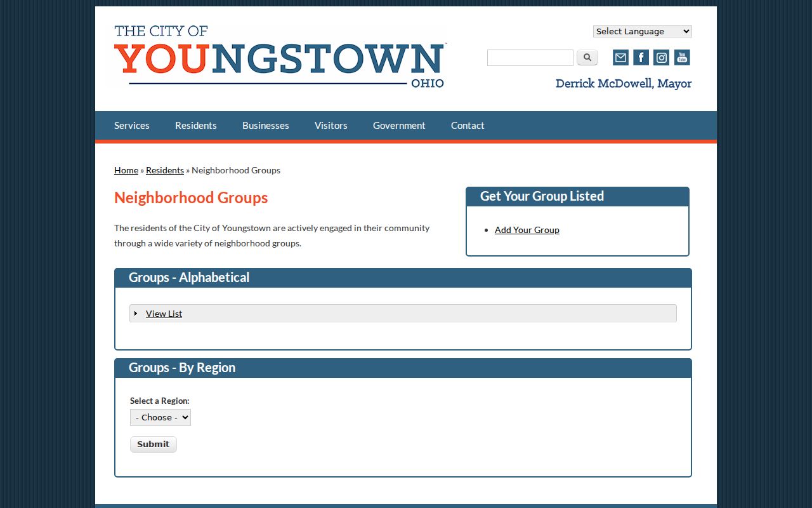Viewport: 812px width, 508px height.
Task: Open the Contact menu
Action: (468, 126)
